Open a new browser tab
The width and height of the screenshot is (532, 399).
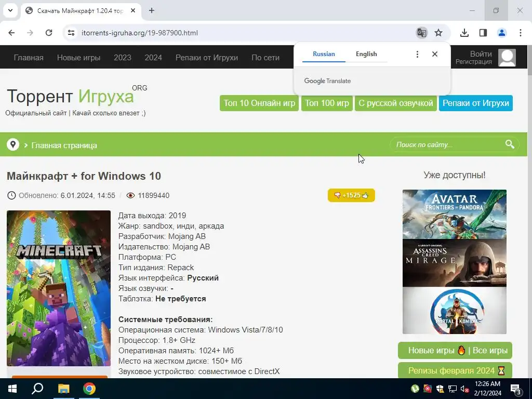pos(152,10)
